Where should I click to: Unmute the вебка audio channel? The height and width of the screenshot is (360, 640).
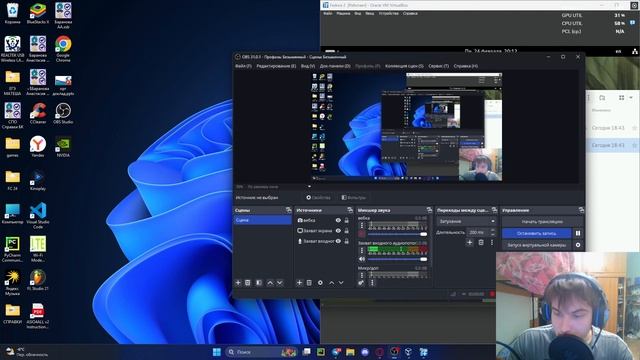coord(362,234)
